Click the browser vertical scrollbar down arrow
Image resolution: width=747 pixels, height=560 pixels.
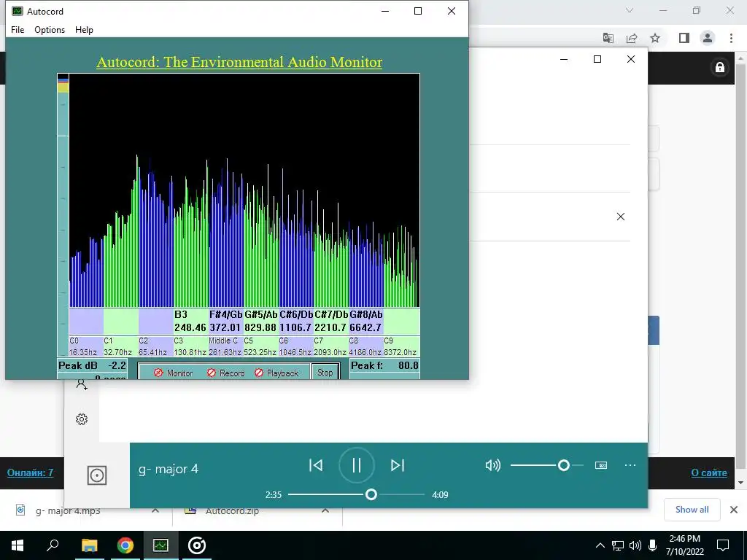[x=741, y=483]
